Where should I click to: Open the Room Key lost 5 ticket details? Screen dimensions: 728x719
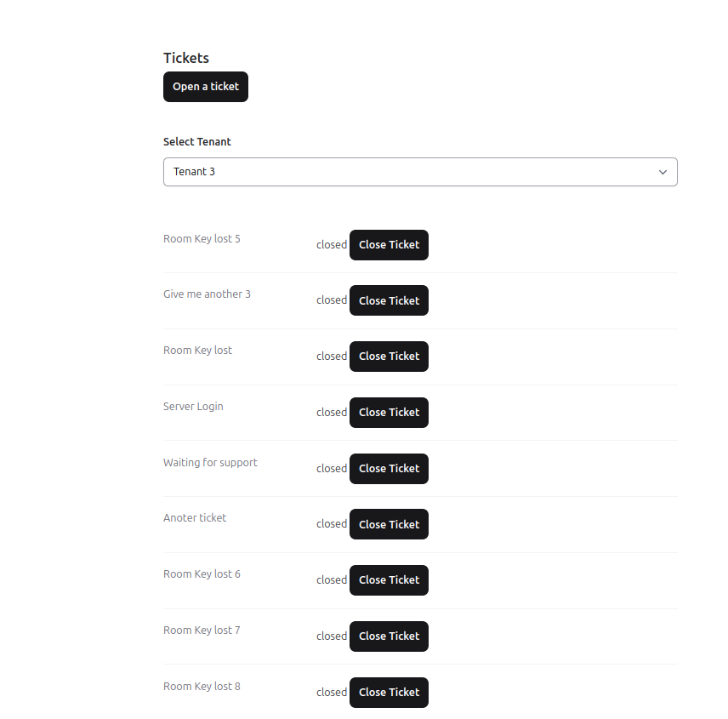tap(202, 239)
